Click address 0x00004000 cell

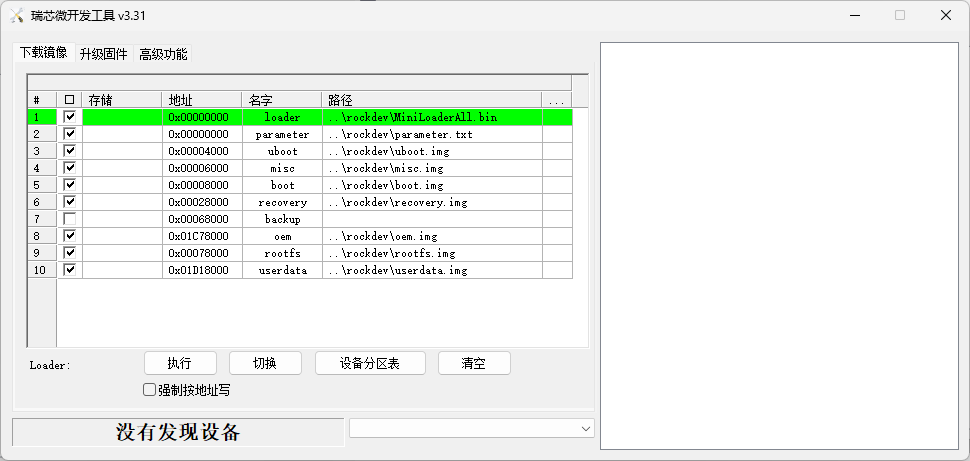202,151
